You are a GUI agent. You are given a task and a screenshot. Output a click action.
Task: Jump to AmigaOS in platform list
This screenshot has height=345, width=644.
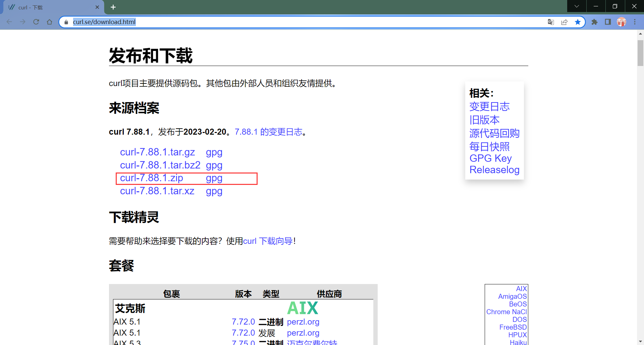[x=512, y=296]
